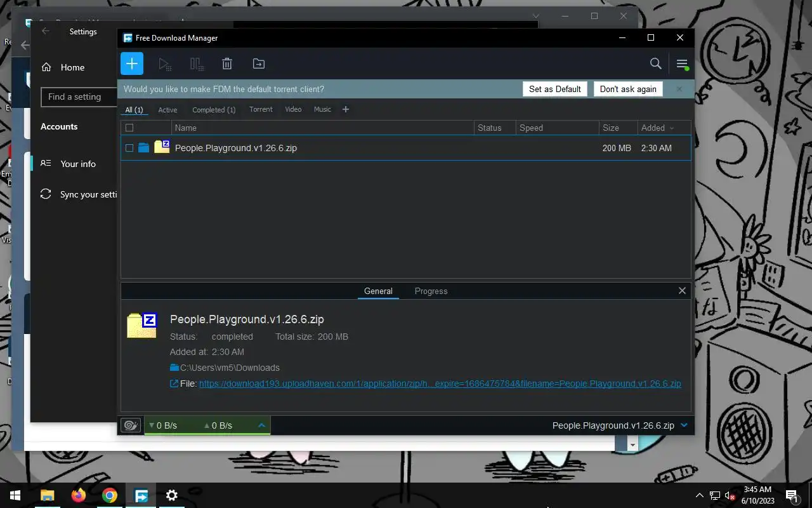Switch to the Progress details tab
812x508 pixels.
[x=431, y=291]
